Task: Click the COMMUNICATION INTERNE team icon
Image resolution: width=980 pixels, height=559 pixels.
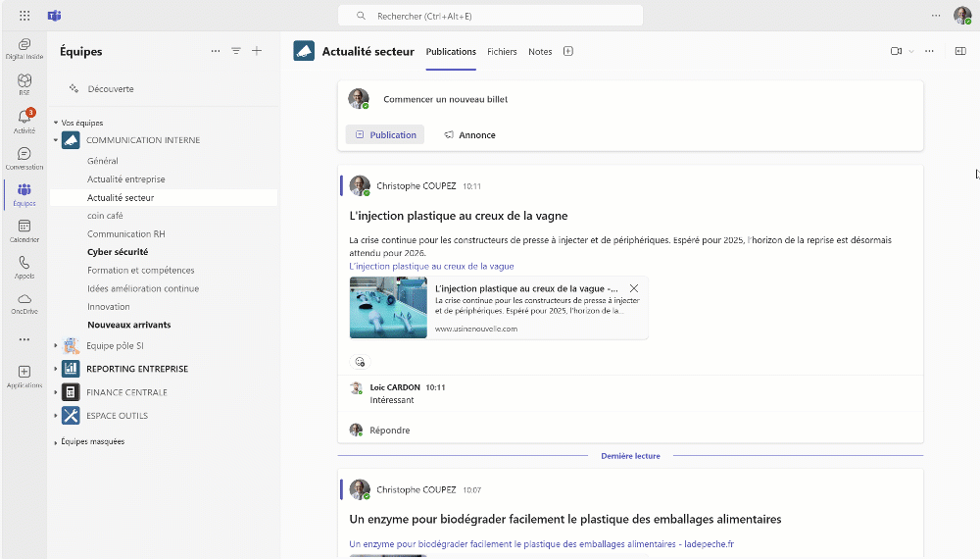Action: 71,140
